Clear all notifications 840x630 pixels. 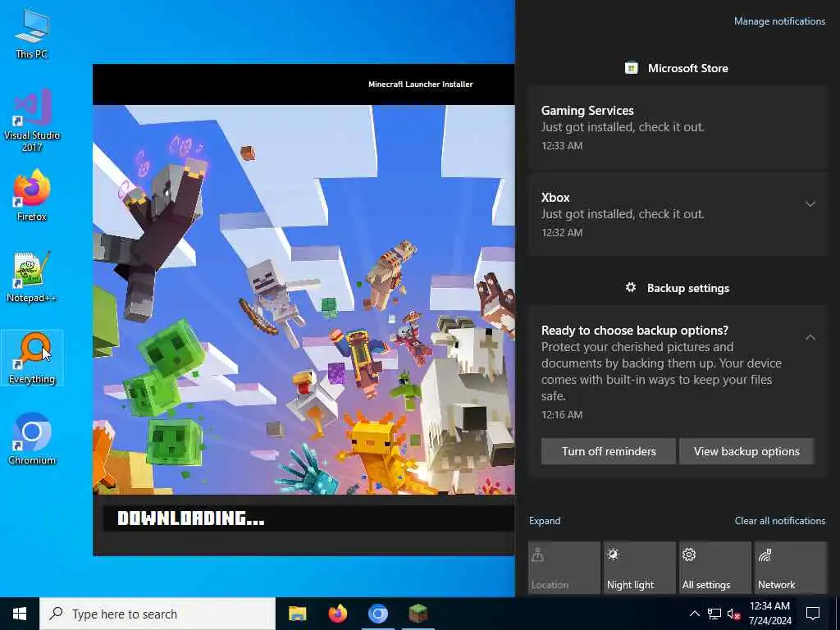(779, 521)
